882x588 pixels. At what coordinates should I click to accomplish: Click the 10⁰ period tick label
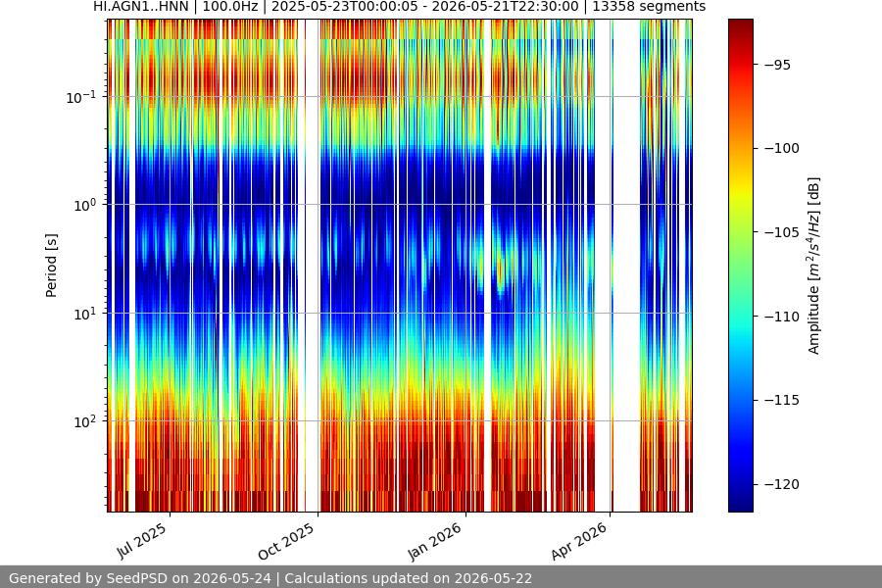pos(85,206)
